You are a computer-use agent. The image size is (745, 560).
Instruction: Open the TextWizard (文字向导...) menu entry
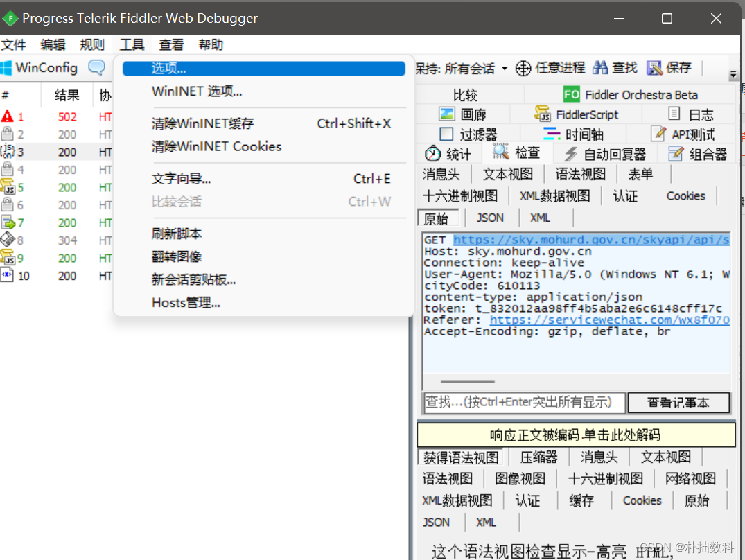(264, 179)
